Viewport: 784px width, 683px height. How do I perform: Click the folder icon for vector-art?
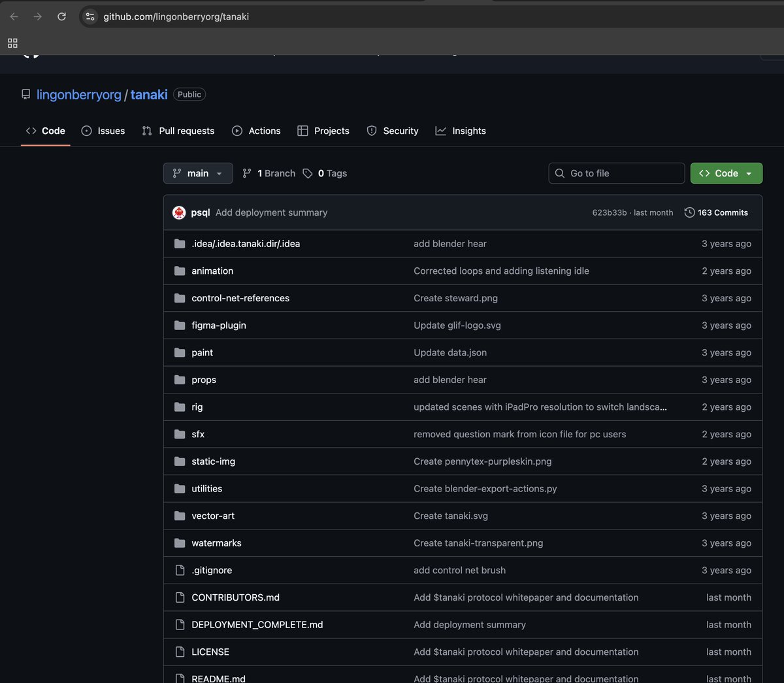click(180, 516)
